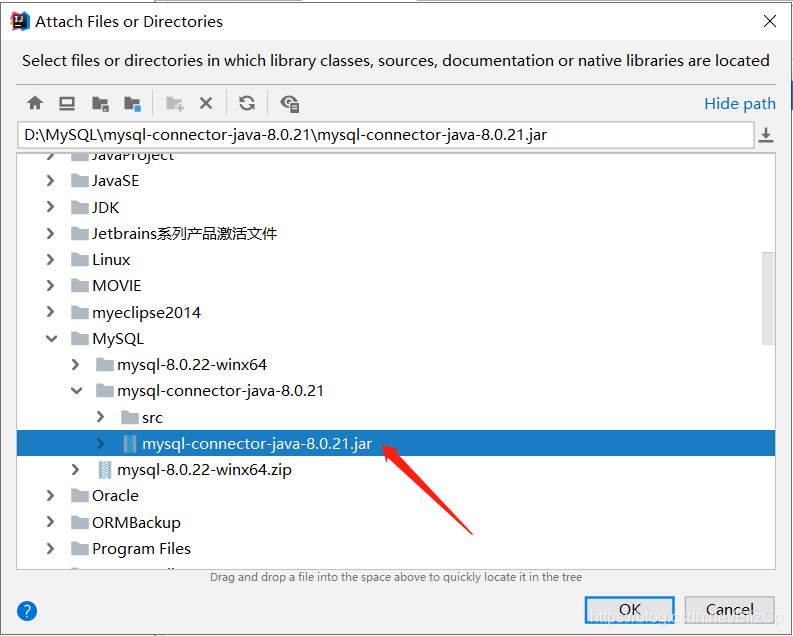Delete selected item X icon
The image size is (793, 636).
(x=206, y=103)
